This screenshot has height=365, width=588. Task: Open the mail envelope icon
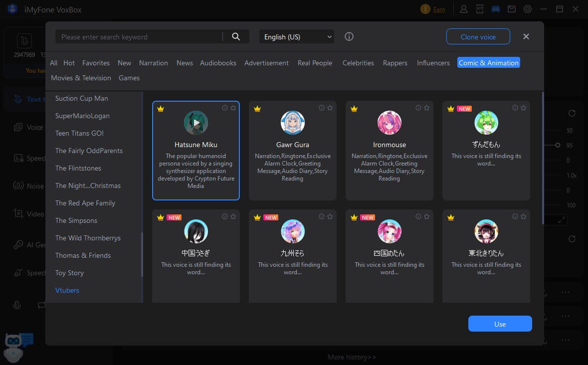512,9
